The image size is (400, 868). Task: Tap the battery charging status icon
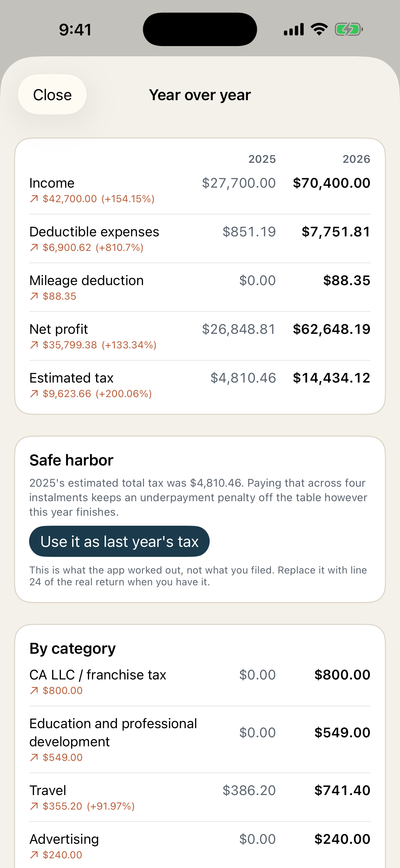pos(349,29)
